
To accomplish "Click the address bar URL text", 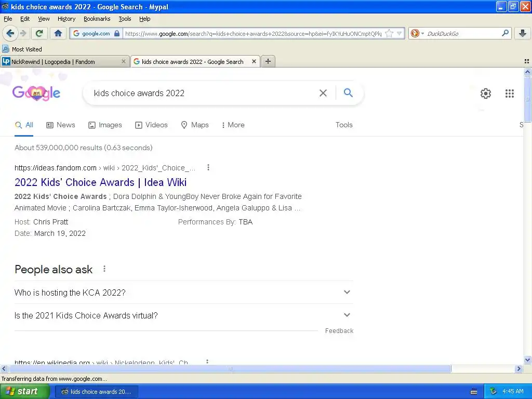I will point(253,33).
